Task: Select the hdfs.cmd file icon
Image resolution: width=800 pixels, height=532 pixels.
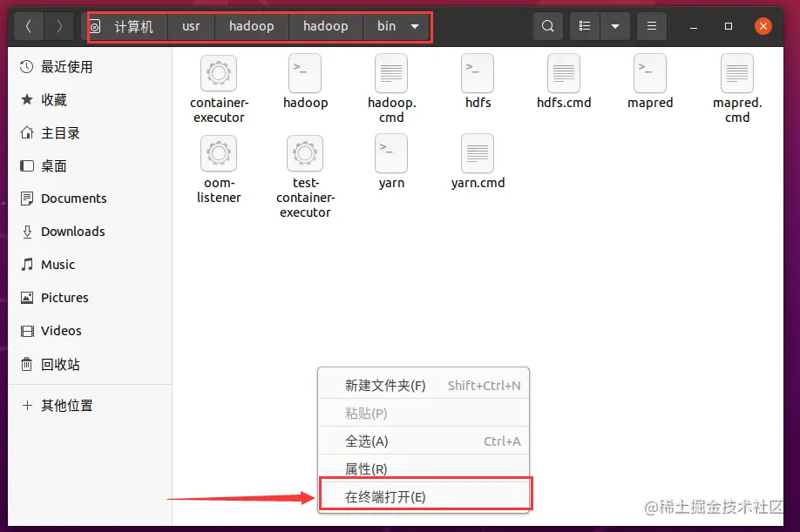Action: pyautogui.click(x=564, y=73)
